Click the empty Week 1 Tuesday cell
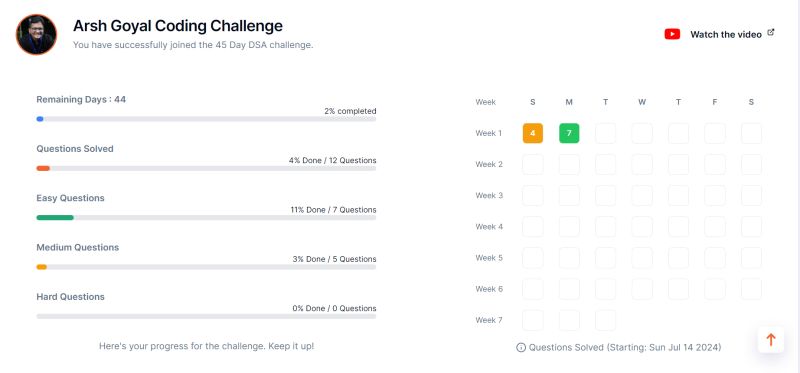The width and height of the screenshot is (800, 373). (x=606, y=133)
